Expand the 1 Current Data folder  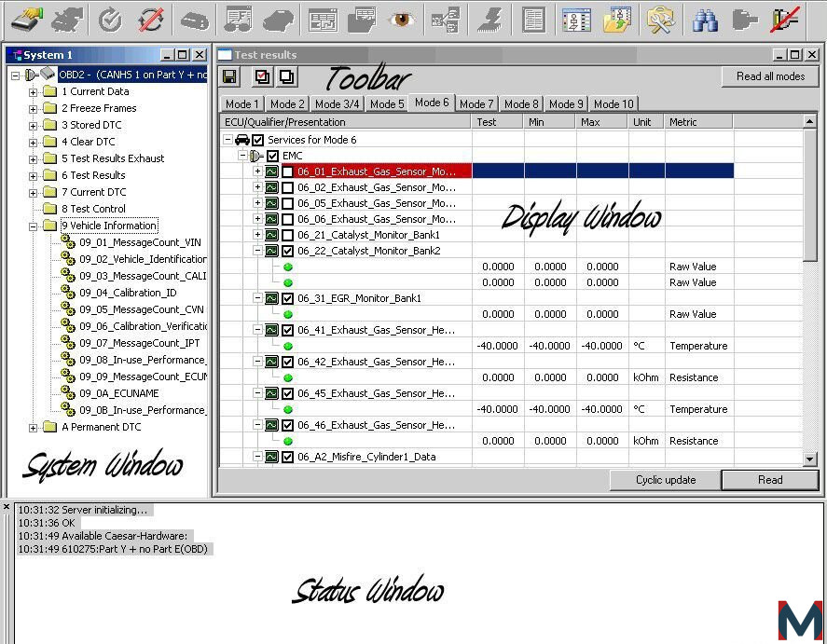pyautogui.click(x=33, y=92)
